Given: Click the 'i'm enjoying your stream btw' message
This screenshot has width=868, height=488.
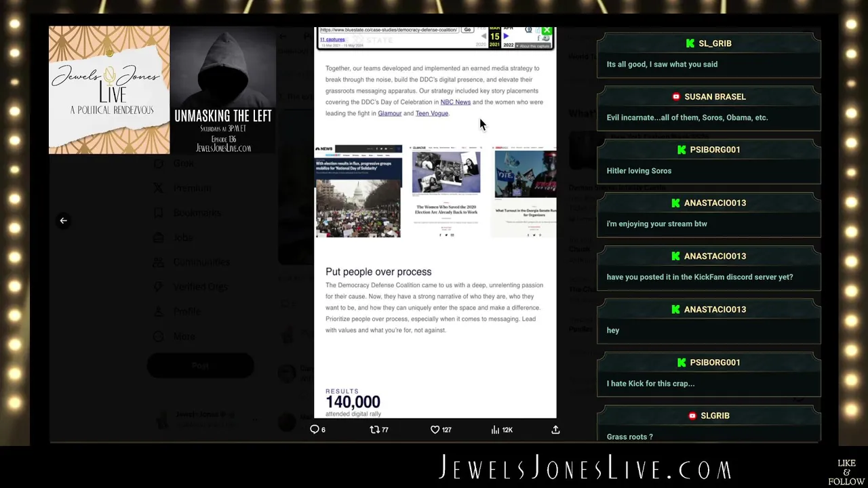Looking at the screenshot, I should click(x=656, y=224).
